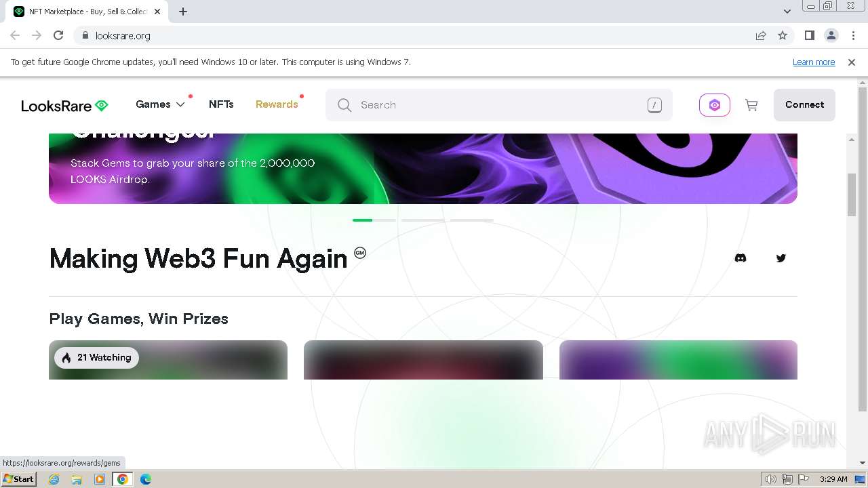The width and height of the screenshot is (868, 488).
Task: Launch Internet Explorer from taskbar
Action: point(54,479)
